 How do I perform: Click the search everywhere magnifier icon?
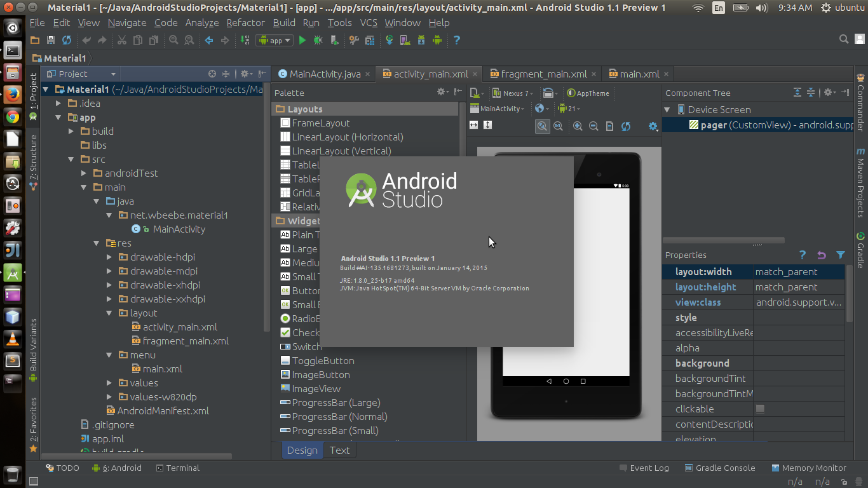click(844, 39)
